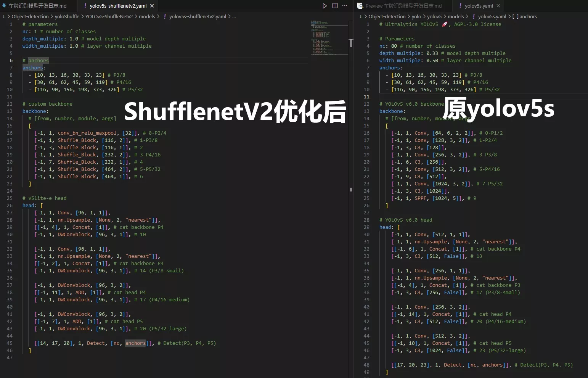
Task: Open the anchors symbol breadcrumb in the right editor
Action: click(528, 16)
